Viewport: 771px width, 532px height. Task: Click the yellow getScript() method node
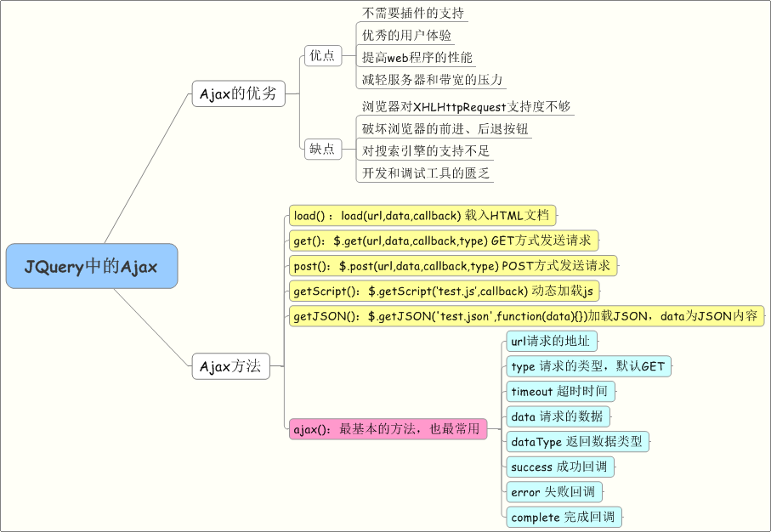(x=444, y=291)
